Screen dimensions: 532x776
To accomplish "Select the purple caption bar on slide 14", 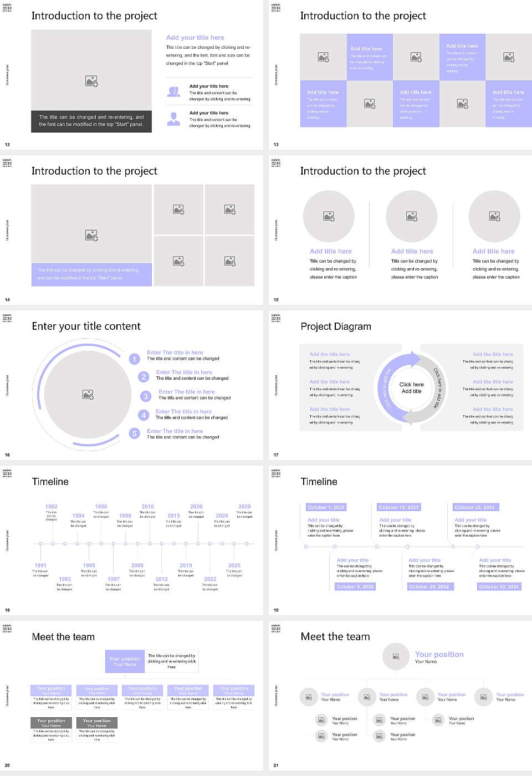I will click(x=91, y=274).
